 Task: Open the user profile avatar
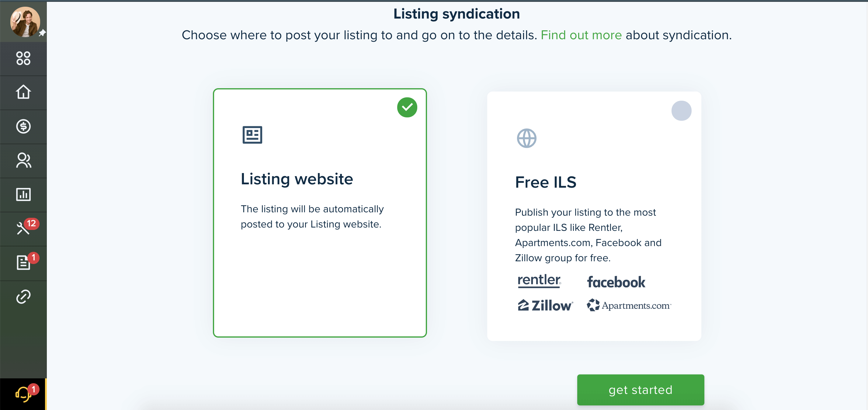(25, 22)
